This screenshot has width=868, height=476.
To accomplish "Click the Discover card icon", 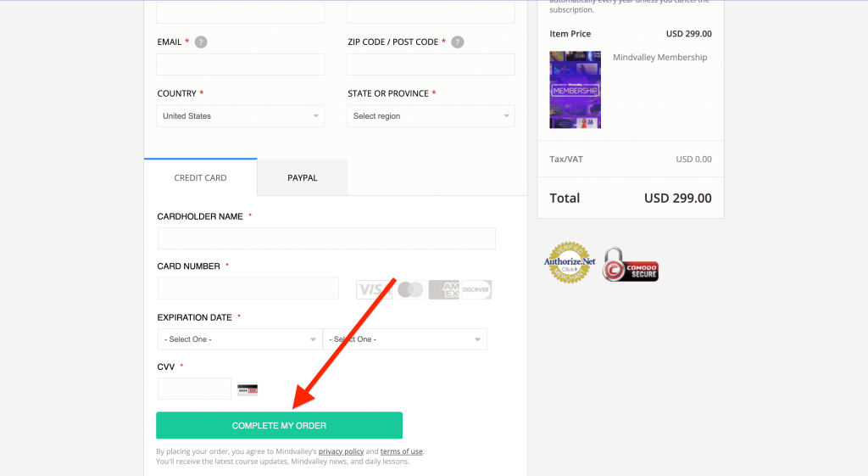I will 476,289.
